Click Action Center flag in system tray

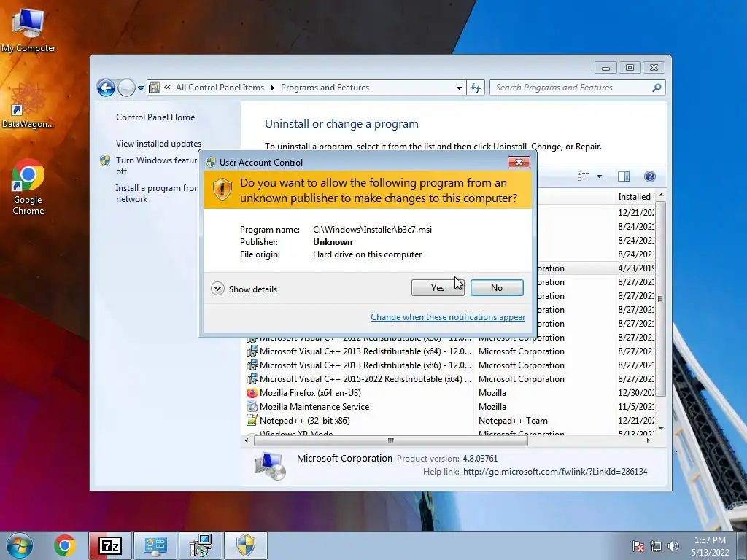[x=638, y=546]
